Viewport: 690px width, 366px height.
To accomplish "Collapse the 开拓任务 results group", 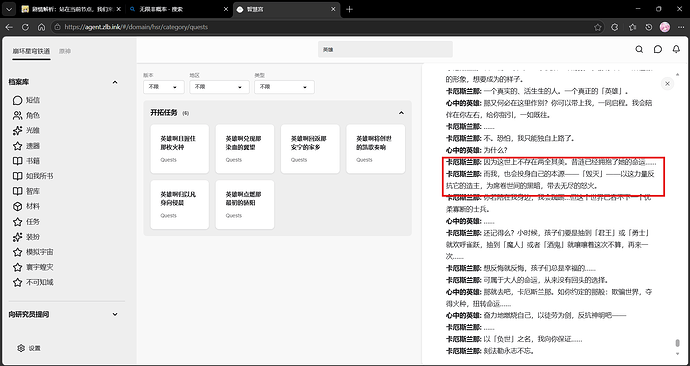I will click(401, 113).
